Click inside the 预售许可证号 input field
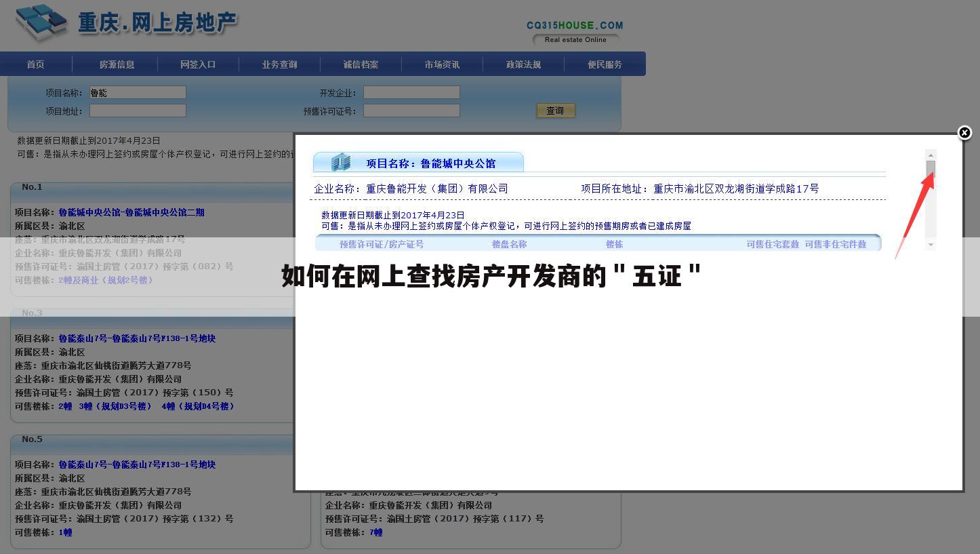This screenshot has width=980, height=554. [x=411, y=110]
